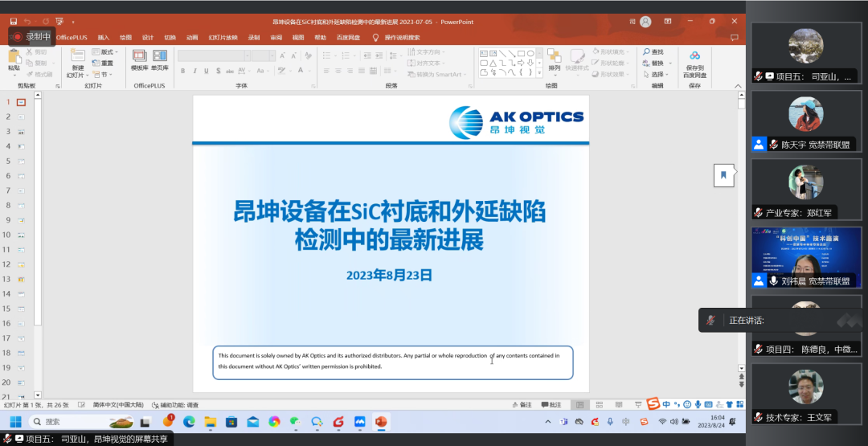Expand the 节 section dropdown
Screen dimensions: 868x446
[x=103, y=75]
